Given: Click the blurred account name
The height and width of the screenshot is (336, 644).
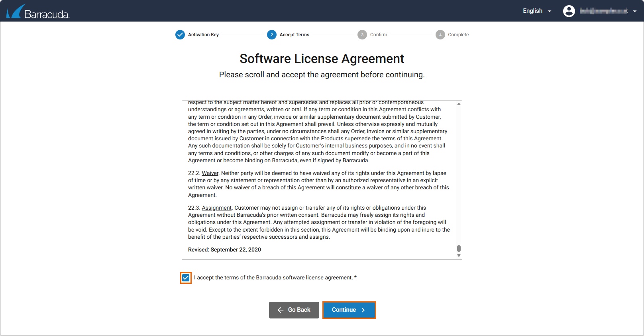Looking at the screenshot, I should [603, 11].
